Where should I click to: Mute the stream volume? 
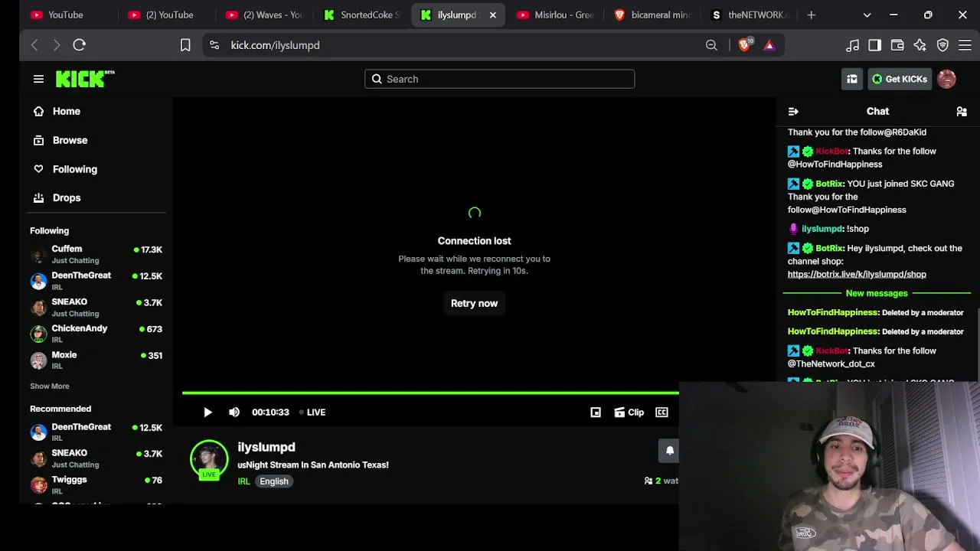(x=234, y=412)
